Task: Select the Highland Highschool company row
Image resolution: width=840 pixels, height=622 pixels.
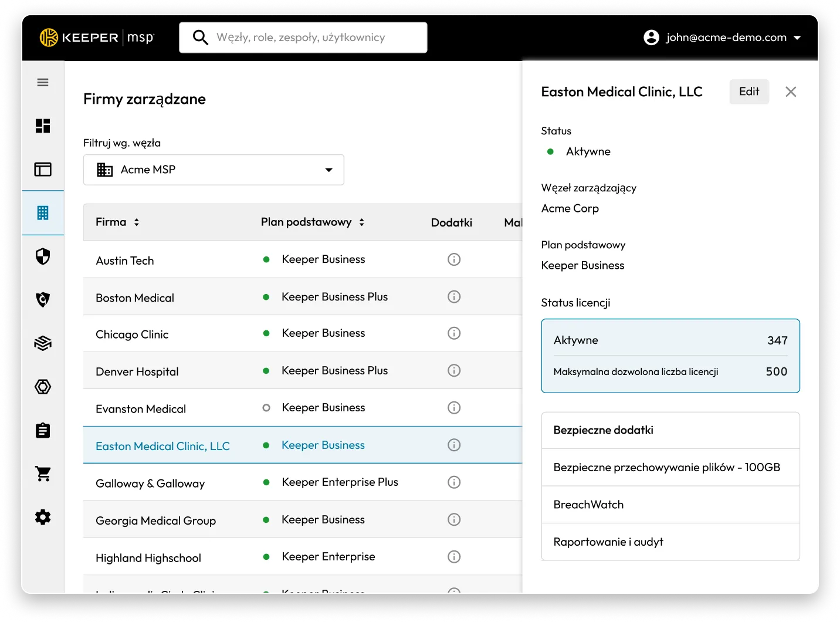Action: tap(303, 557)
